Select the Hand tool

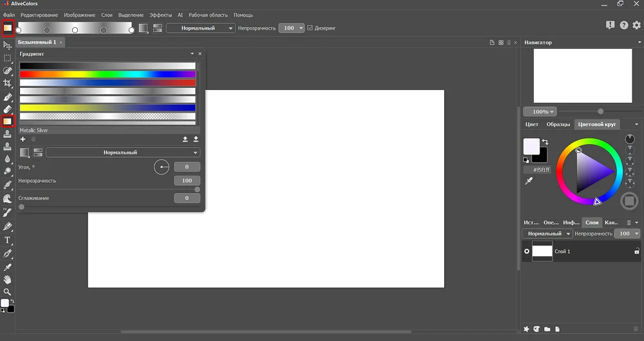coord(7,280)
